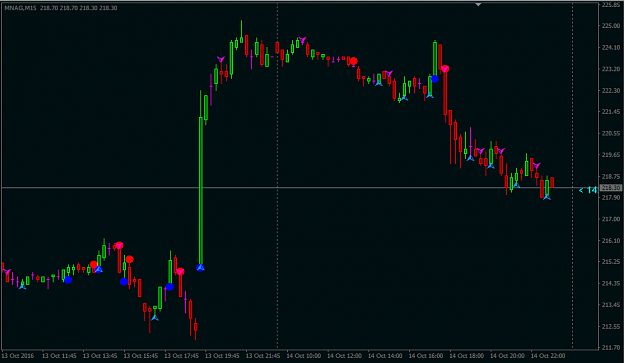Click time axis label 13 Oct 11:45
Viewport: 625px width, 363px height.
click(59, 355)
